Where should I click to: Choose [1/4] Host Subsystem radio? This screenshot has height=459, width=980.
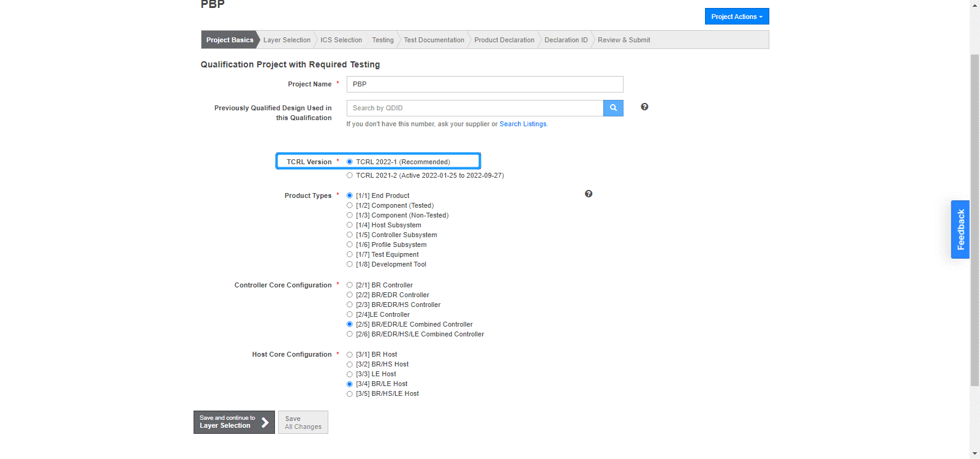tap(350, 225)
